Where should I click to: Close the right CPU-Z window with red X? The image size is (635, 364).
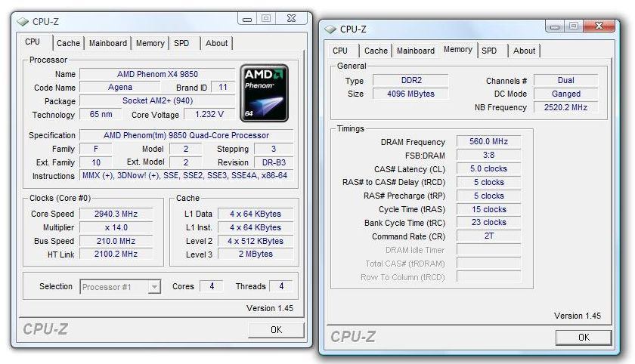(x=599, y=26)
